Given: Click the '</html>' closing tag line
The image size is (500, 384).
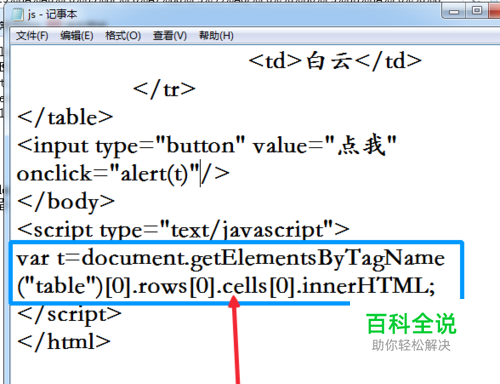Looking at the screenshot, I should click(x=64, y=342).
